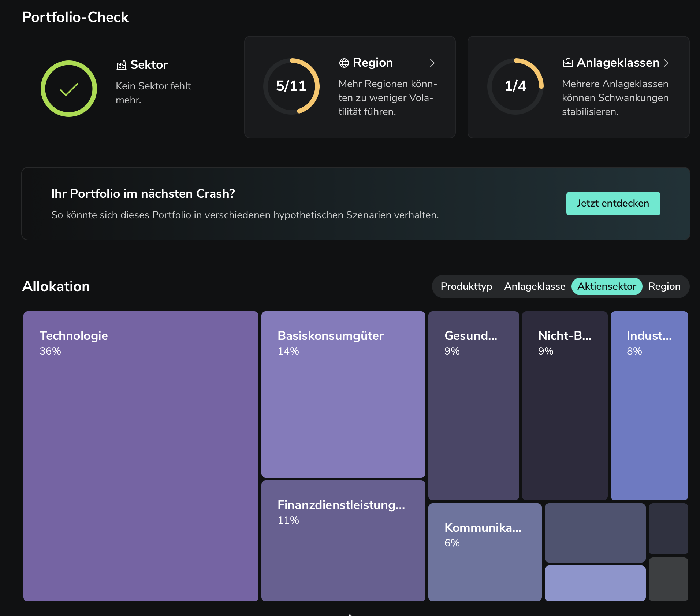This screenshot has height=616, width=700.
Task: Click the factory icon beside Sektor
Action: point(122,65)
